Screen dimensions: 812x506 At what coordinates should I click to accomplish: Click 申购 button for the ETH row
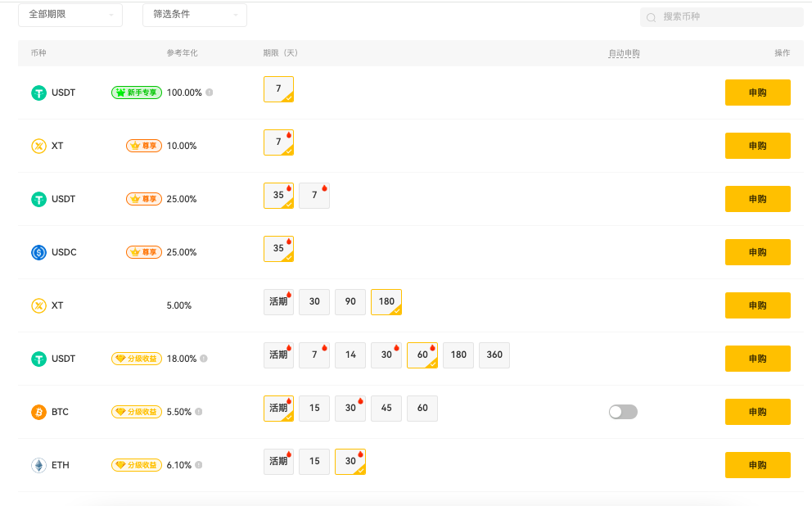[x=757, y=465]
